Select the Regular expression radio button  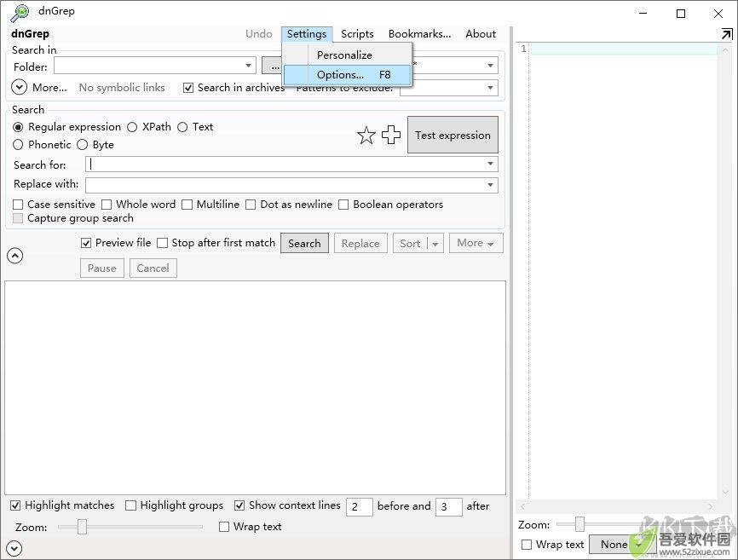tap(18, 127)
